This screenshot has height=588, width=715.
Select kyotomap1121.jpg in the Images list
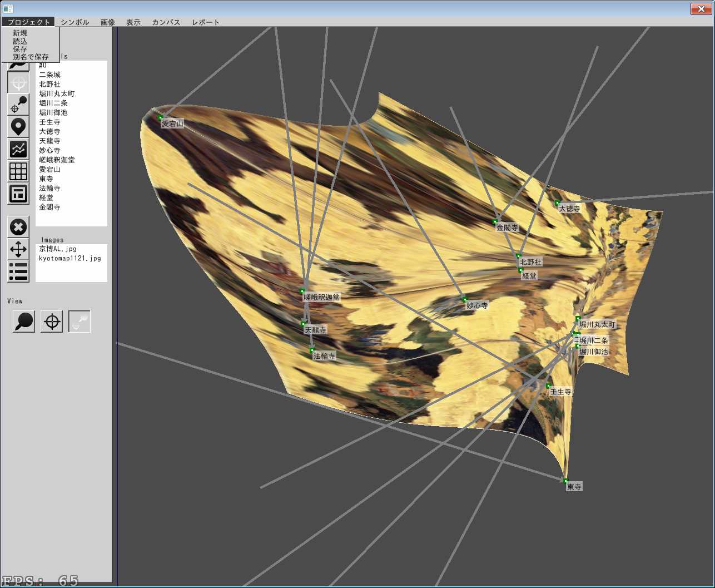(70, 258)
